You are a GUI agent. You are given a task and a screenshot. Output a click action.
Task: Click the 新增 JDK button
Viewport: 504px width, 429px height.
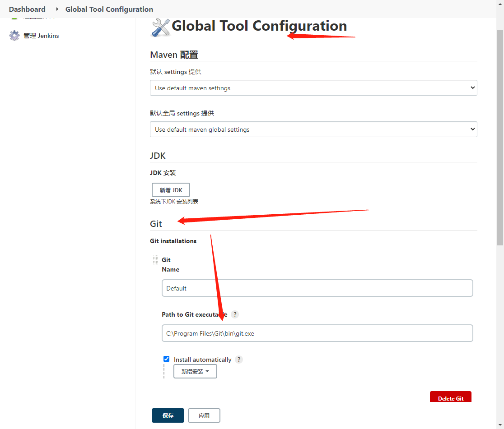[171, 189]
